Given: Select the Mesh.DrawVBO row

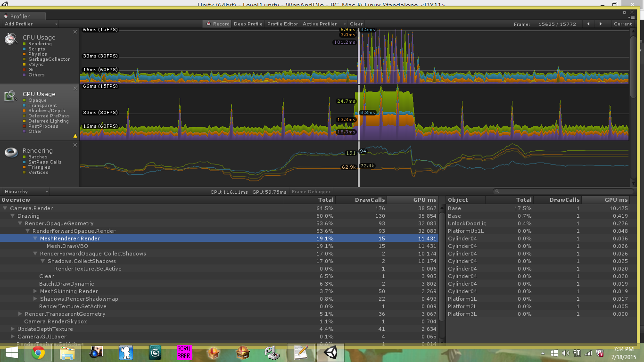Looking at the screenshot, I should pyautogui.click(x=219, y=246).
